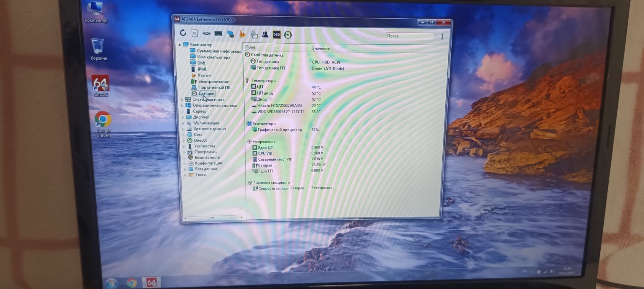
Task: Select the Датчики tree item
Action: click(x=203, y=93)
